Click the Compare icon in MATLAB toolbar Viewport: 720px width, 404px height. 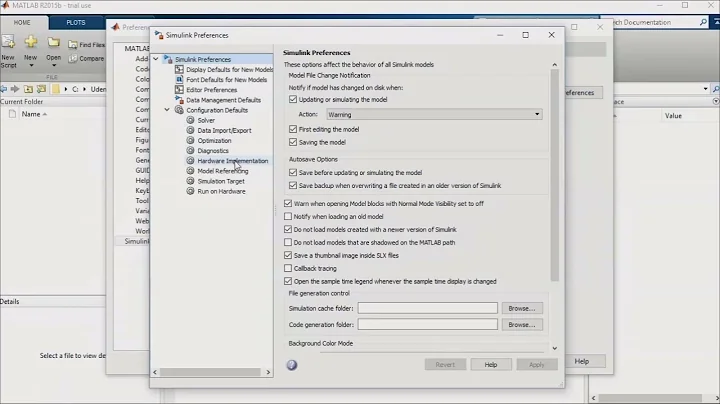tap(73, 58)
